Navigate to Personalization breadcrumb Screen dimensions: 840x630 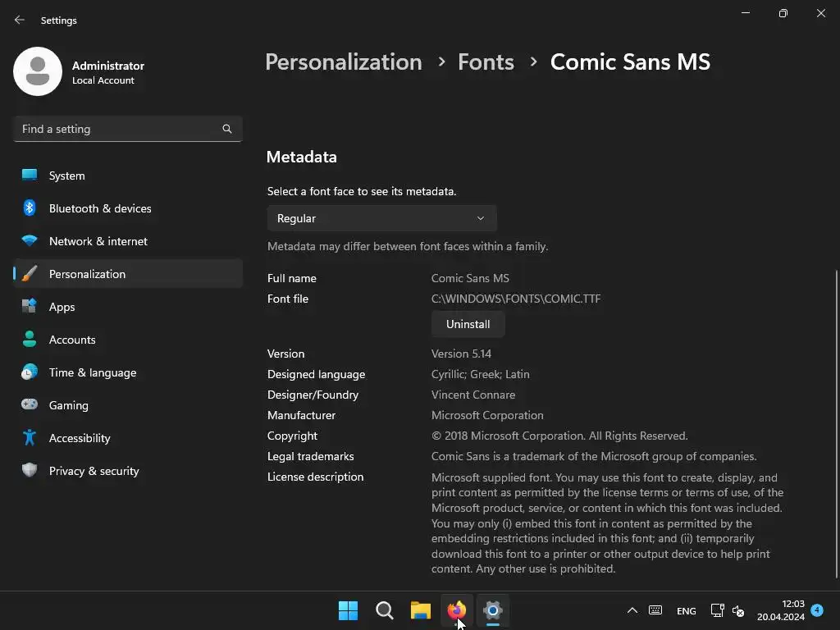(x=344, y=62)
